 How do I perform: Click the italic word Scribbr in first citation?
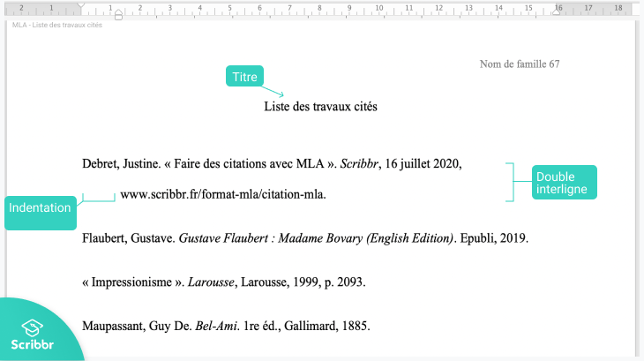coord(358,164)
